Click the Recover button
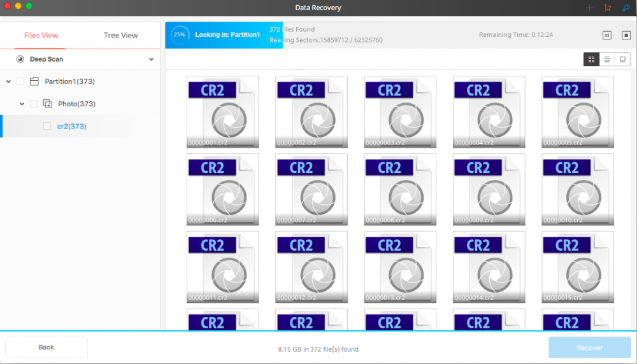The height and width of the screenshot is (364, 637). click(589, 347)
